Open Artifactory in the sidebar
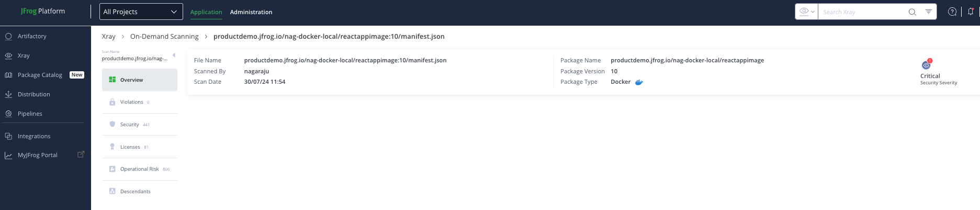This screenshot has width=980, height=210. tap(32, 36)
